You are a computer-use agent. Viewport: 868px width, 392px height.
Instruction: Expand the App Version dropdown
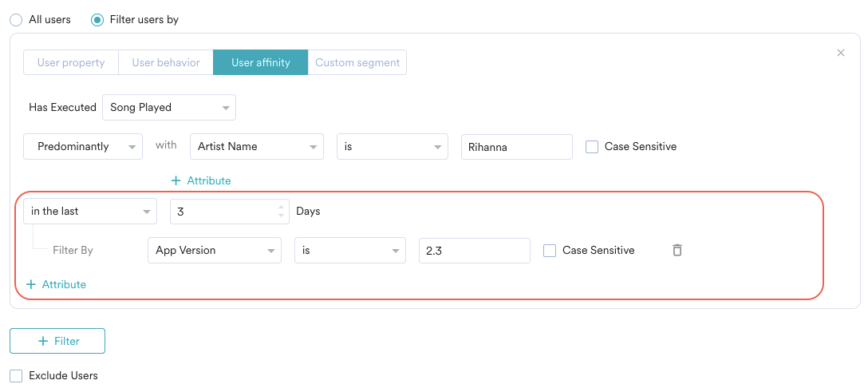tap(214, 250)
